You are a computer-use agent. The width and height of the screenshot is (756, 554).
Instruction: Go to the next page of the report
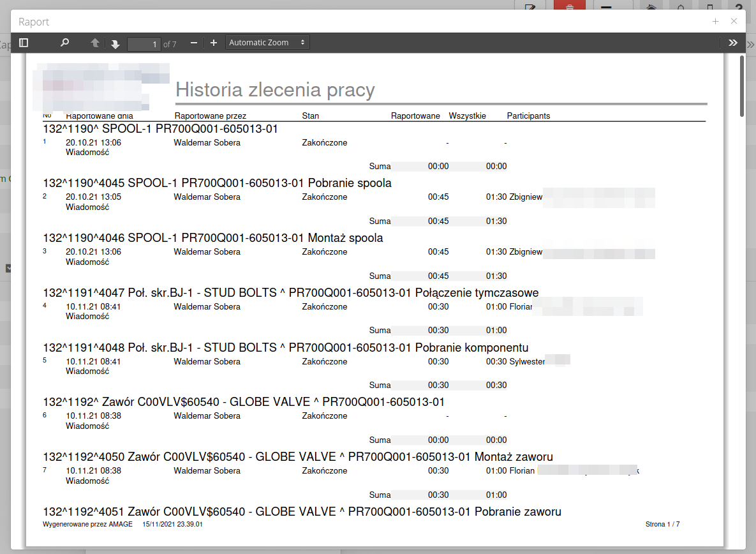click(x=115, y=42)
